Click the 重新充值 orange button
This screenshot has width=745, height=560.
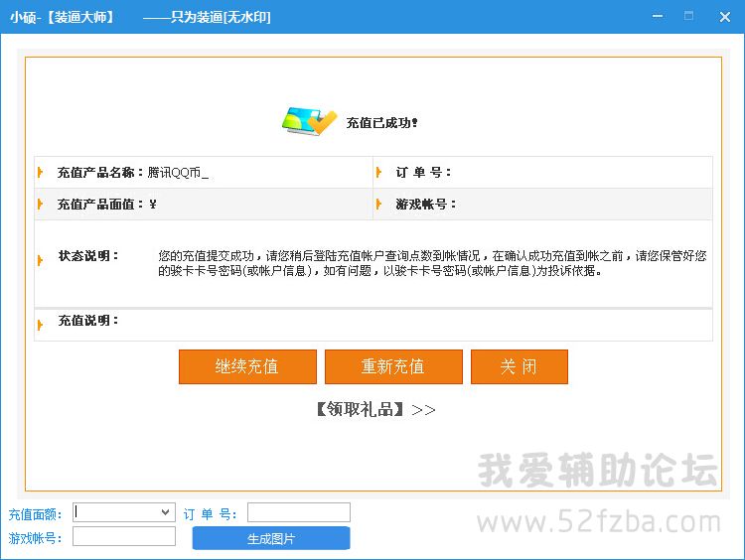click(393, 366)
